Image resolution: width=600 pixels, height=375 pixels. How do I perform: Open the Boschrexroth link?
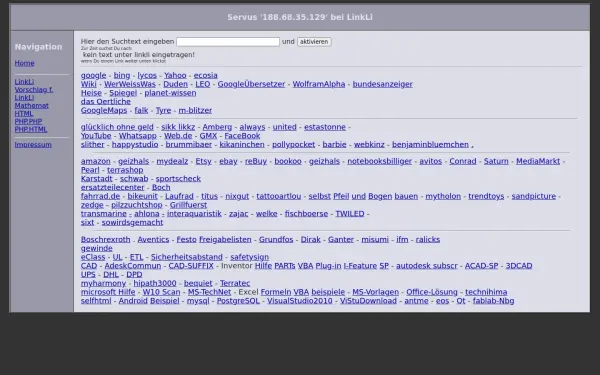(x=106, y=240)
